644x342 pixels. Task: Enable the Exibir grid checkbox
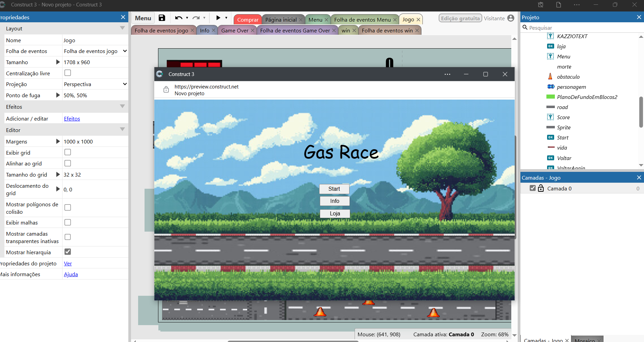click(x=68, y=152)
